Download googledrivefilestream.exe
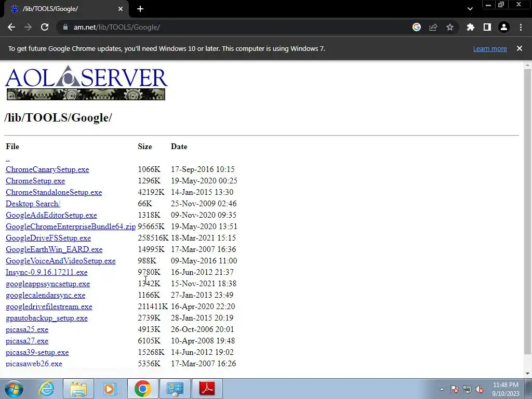This screenshot has width=532, height=399. (x=49, y=307)
